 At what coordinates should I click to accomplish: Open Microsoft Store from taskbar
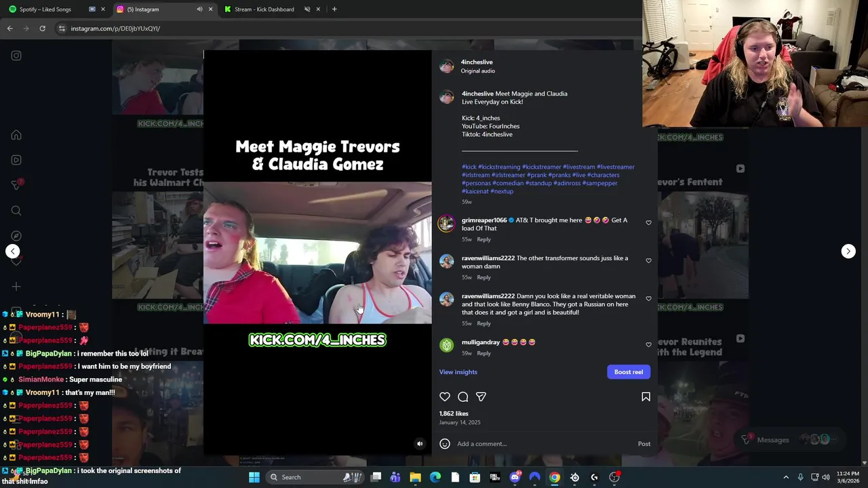pos(475,477)
